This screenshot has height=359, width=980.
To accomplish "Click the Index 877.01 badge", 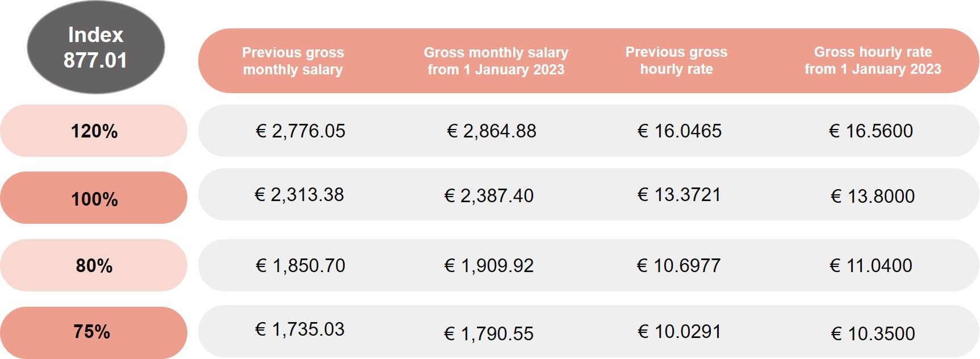I will pyautogui.click(x=95, y=48).
